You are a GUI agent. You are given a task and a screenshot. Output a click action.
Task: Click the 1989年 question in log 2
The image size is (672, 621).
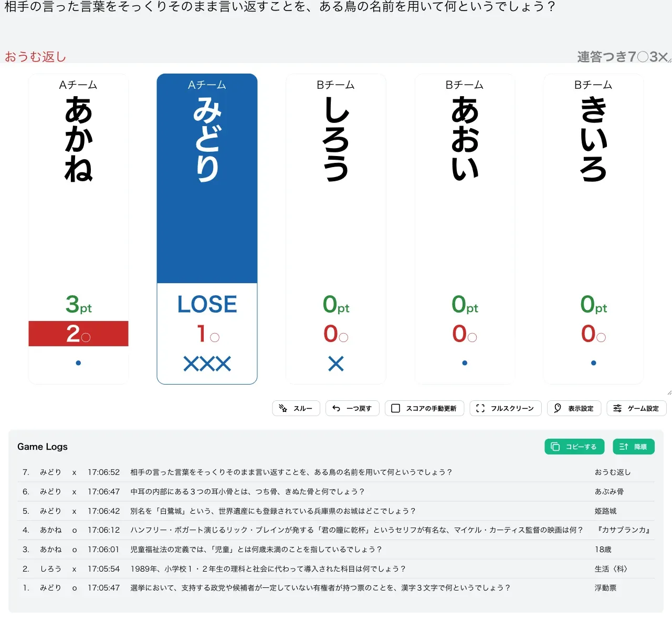[x=268, y=569]
